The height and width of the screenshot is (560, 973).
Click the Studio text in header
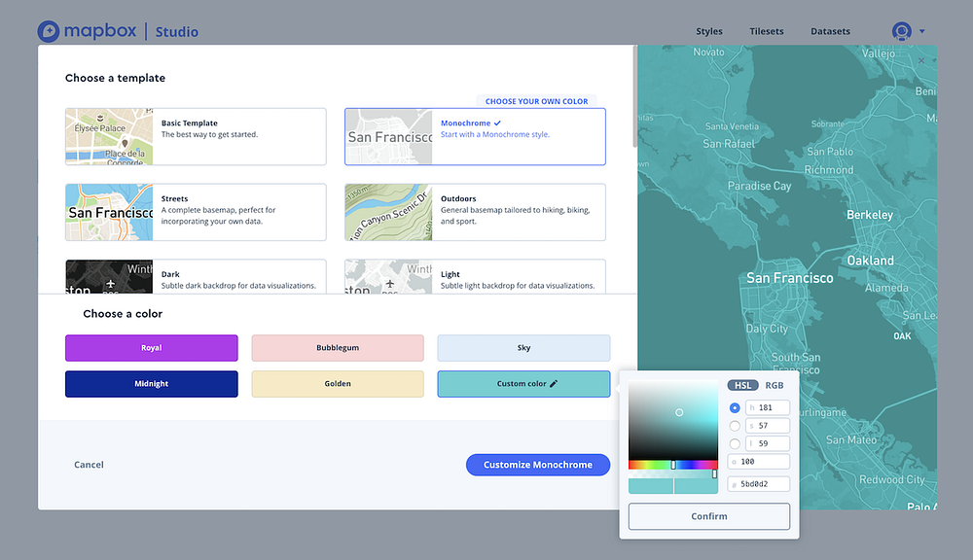click(177, 32)
